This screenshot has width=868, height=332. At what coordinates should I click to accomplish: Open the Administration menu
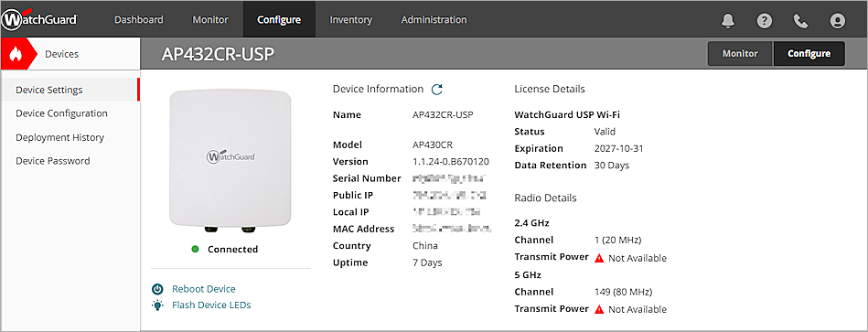coord(434,19)
